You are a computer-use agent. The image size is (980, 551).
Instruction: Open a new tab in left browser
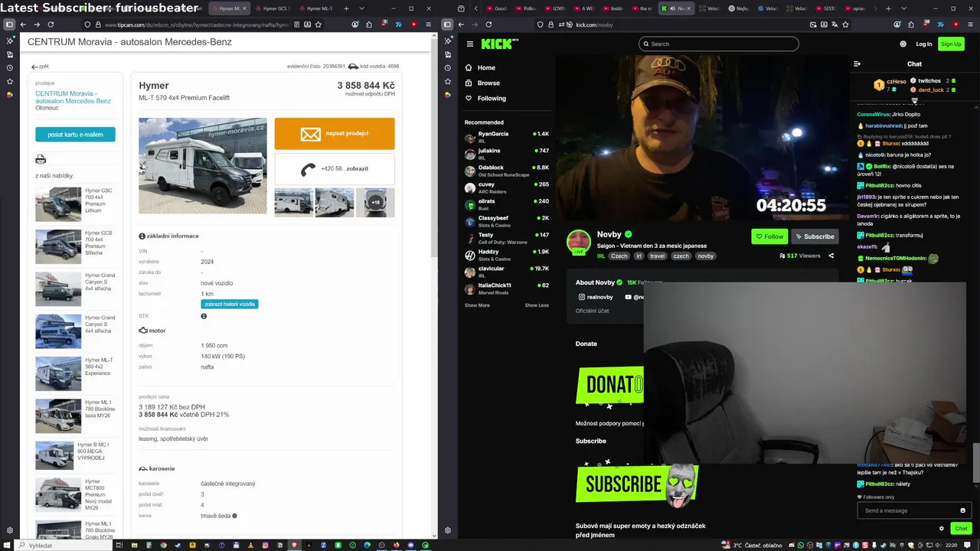click(346, 8)
